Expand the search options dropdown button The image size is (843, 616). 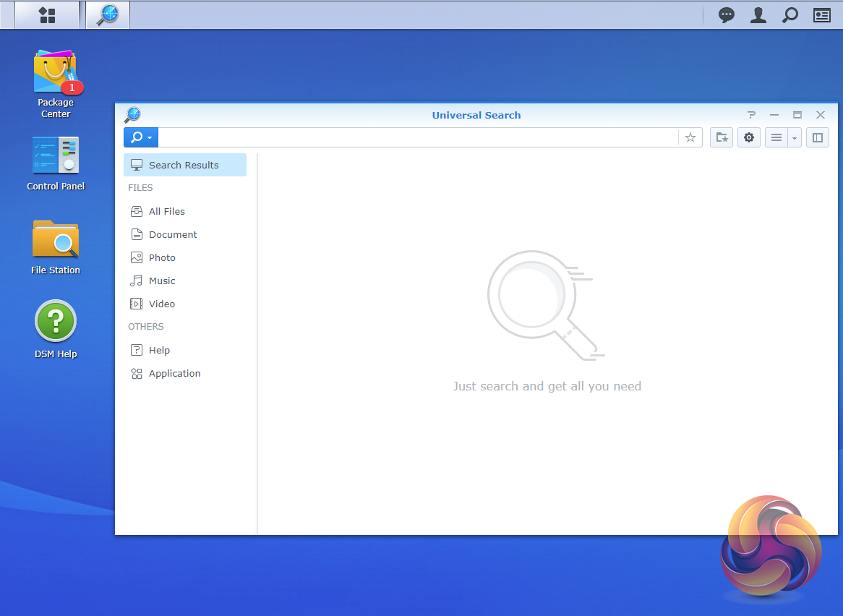click(141, 137)
